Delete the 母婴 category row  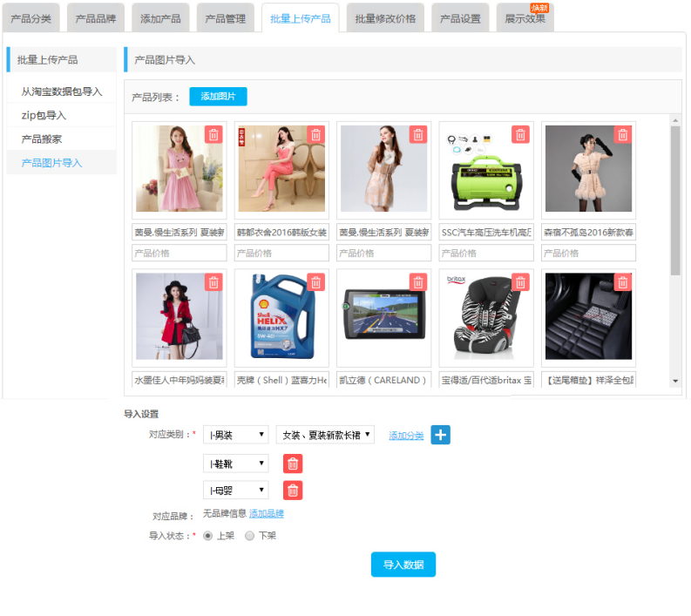click(x=294, y=491)
